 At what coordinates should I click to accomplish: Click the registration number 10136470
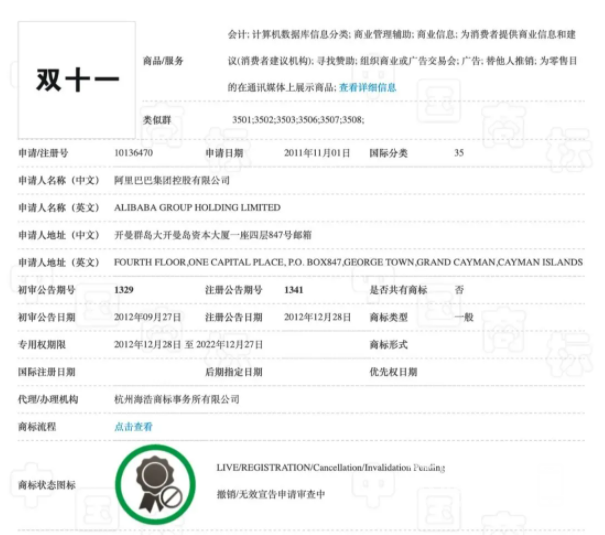(134, 153)
